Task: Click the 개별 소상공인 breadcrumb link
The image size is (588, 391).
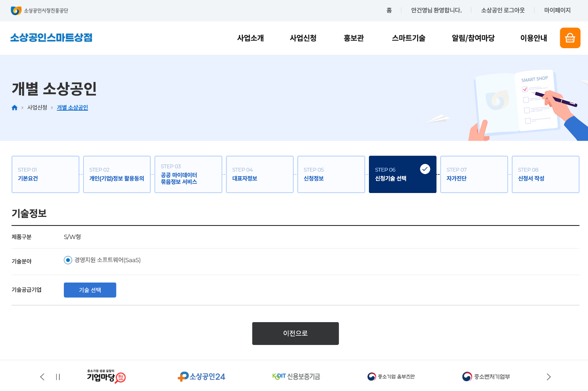Action: 72,108
